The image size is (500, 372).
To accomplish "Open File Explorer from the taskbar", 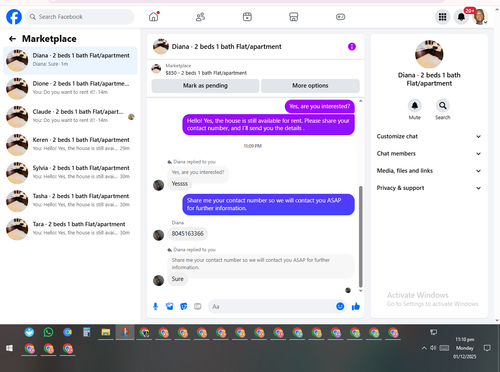I will pos(106,332).
